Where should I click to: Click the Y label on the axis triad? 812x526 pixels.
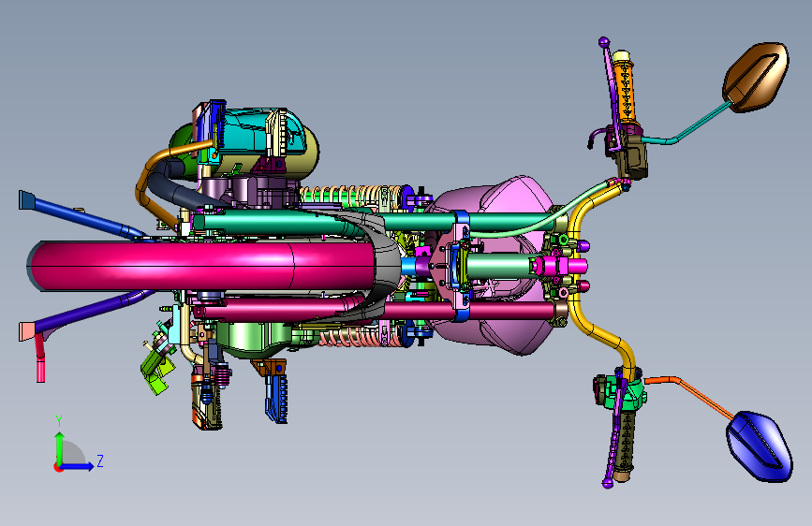coord(59,420)
